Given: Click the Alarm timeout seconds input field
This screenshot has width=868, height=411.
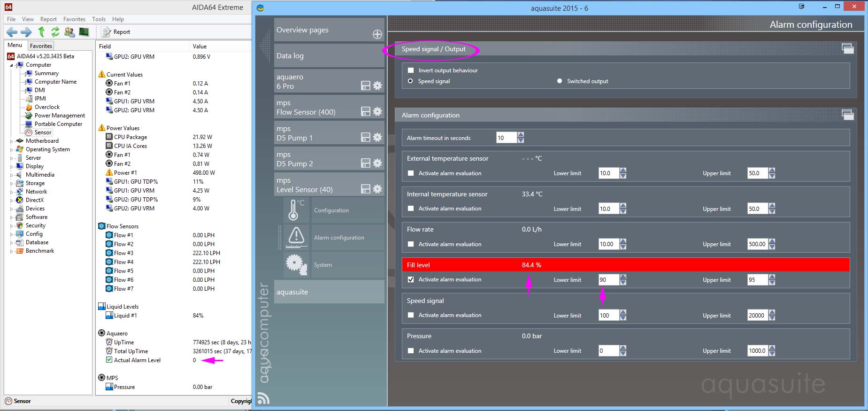Looking at the screenshot, I should point(506,138).
